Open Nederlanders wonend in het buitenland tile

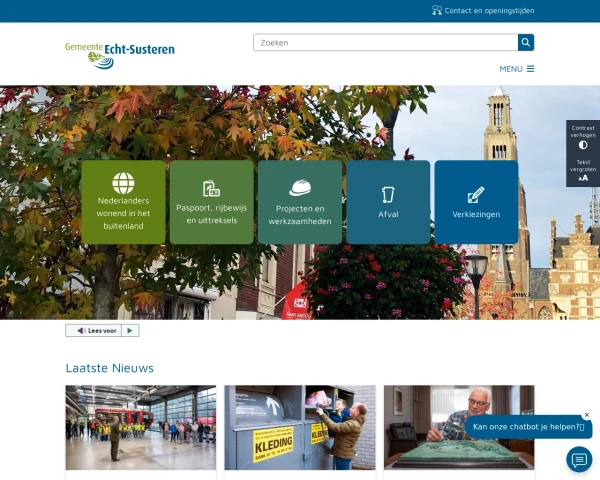[124, 202]
